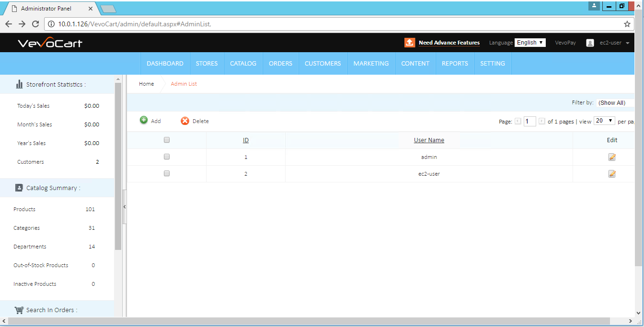Image resolution: width=644 pixels, height=327 pixels.
Task: Click the user avatar icon beside ec2-user
Action: (x=590, y=43)
